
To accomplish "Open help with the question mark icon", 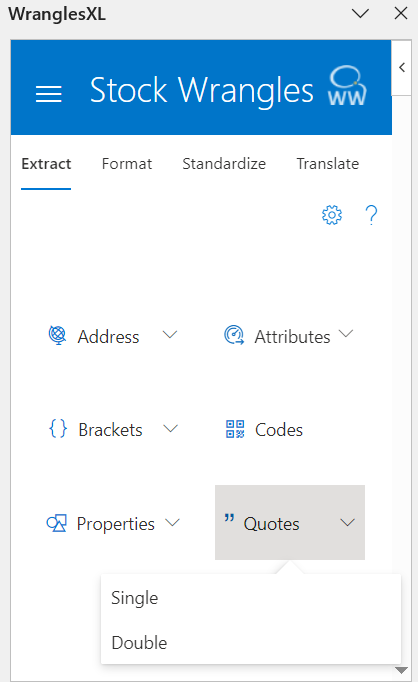I will coord(371,215).
